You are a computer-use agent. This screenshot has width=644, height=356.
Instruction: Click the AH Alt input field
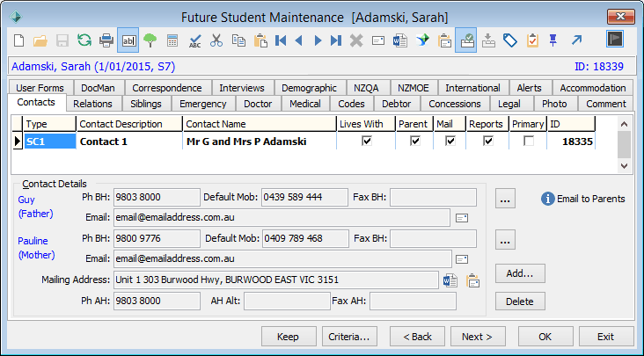tap(287, 302)
